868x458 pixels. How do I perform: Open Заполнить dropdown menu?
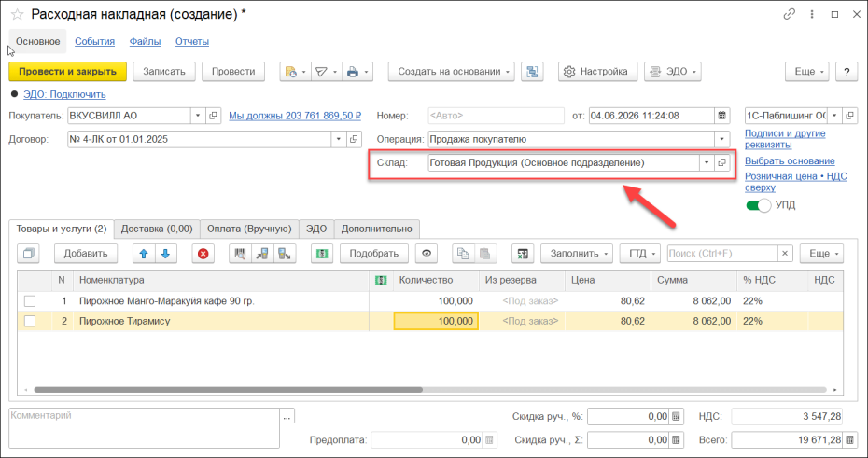click(576, 254)
